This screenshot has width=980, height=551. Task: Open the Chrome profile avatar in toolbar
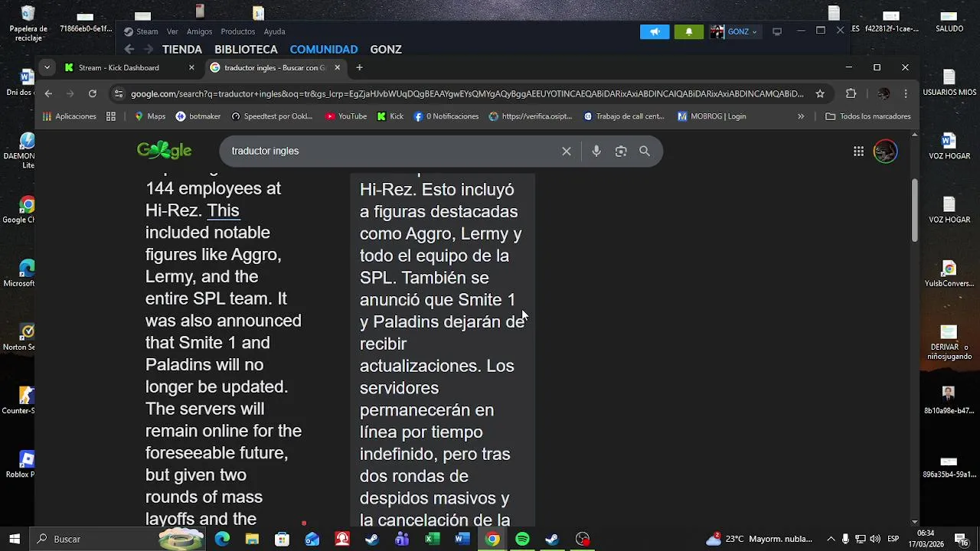click(x=884, y=93)
